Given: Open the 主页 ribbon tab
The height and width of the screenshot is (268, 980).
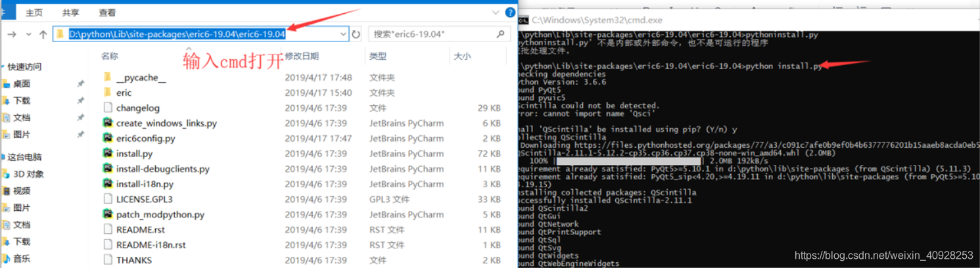Looking at the screenshot, I should click(34, 12).
